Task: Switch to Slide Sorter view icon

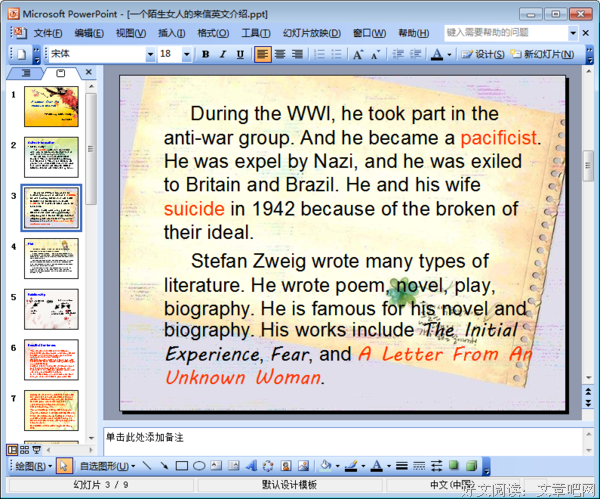Action: point(24,450)
